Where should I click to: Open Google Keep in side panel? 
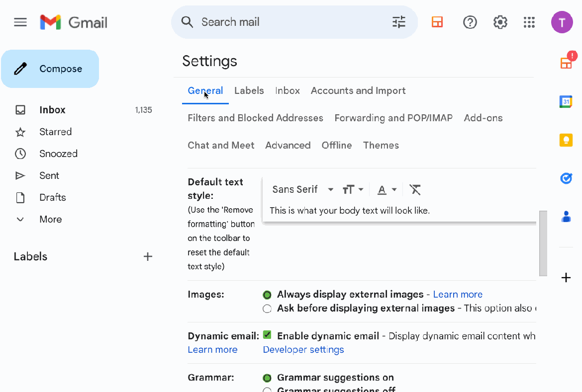click(566, 140)
